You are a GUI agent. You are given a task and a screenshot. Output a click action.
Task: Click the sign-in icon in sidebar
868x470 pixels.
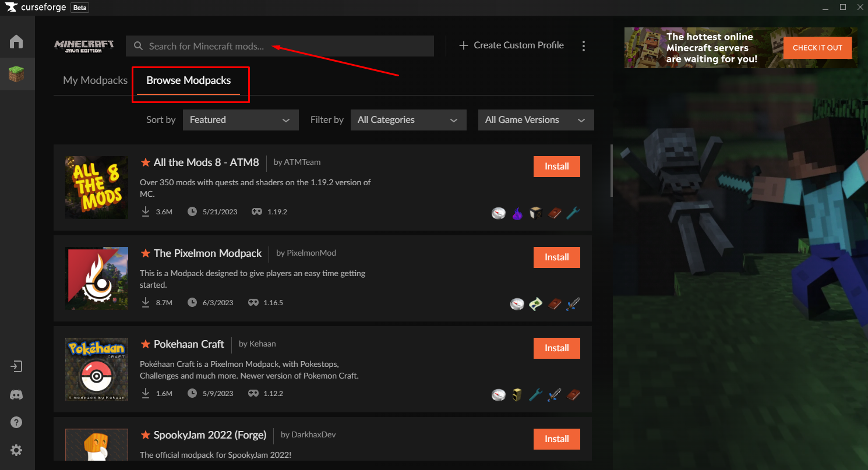(16, 367)
